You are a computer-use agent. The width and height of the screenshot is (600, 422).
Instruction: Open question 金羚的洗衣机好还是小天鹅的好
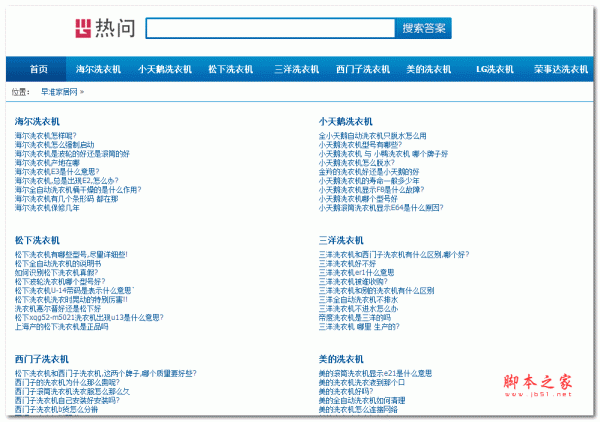click(x=369, y=171)
